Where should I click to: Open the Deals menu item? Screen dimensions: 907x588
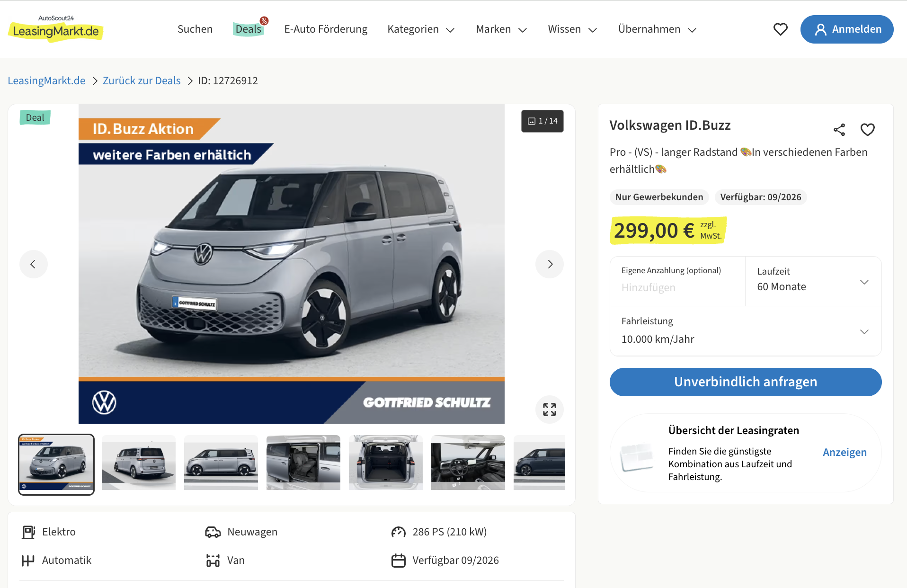[249, 29]
